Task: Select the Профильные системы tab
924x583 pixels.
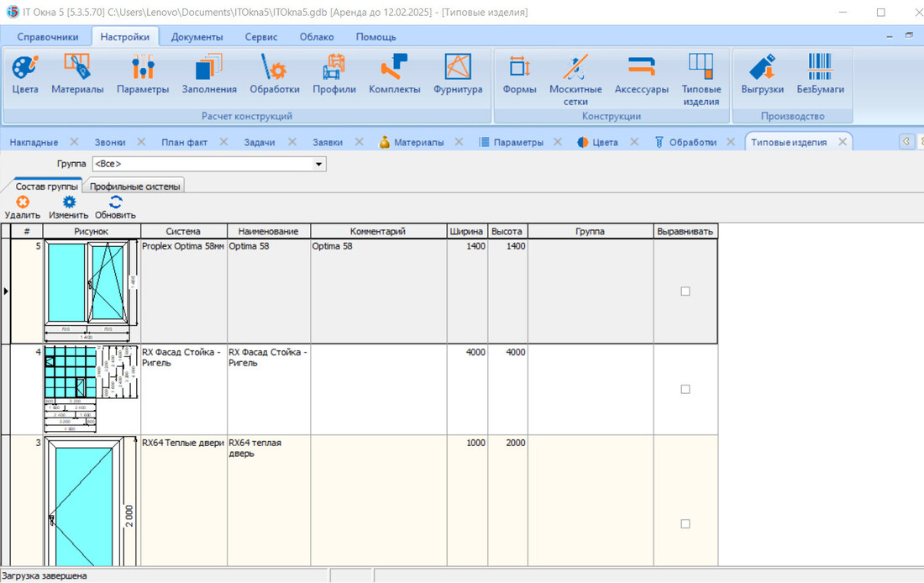Action: [135, 186]
